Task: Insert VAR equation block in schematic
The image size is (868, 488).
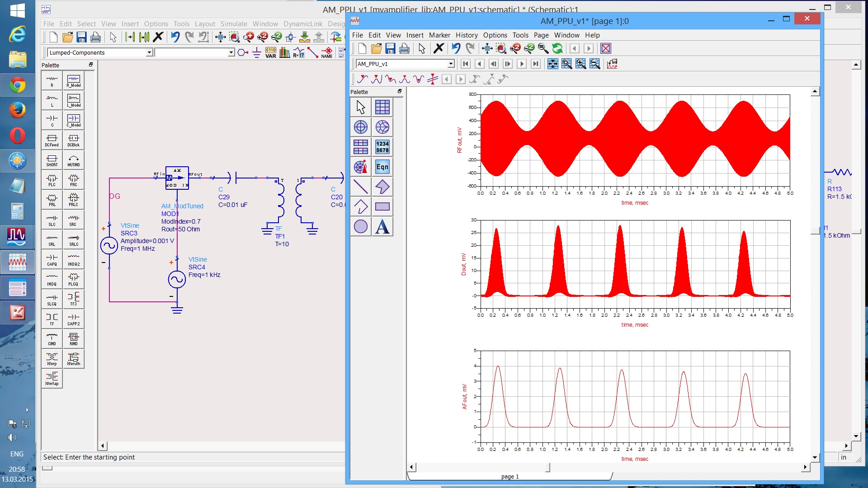Action: tap(271, 52)
